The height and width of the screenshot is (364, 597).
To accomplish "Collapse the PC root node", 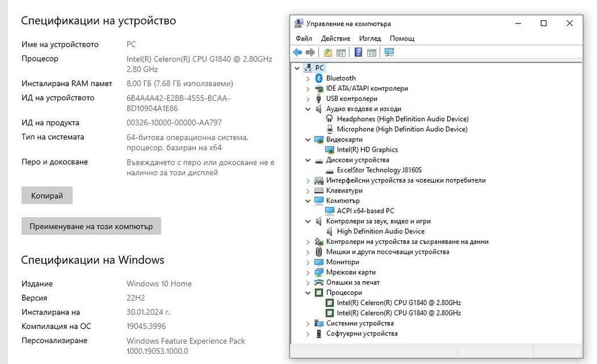I will (x=297, y=68).
